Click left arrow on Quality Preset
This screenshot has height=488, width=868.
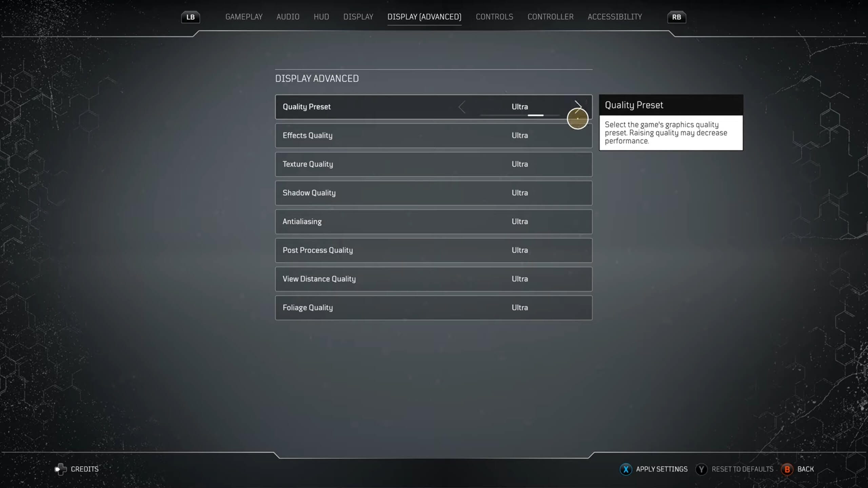(462, 106)
